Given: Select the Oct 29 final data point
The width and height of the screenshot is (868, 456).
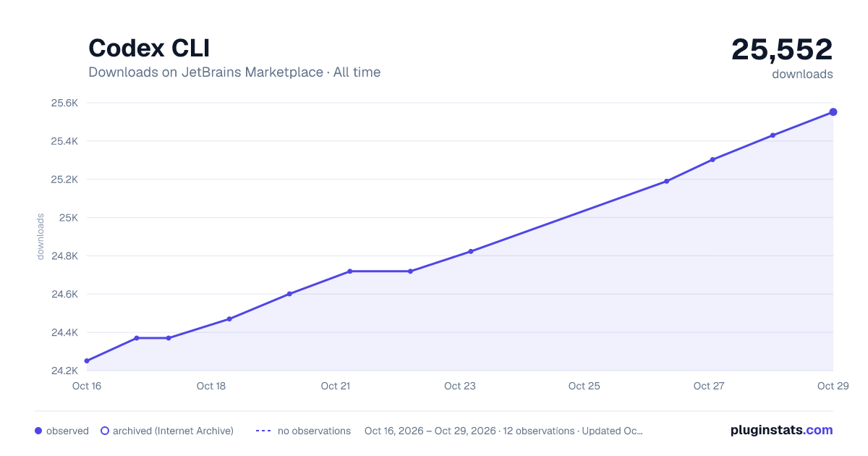Looking at the screenshot, I should 833,111.
